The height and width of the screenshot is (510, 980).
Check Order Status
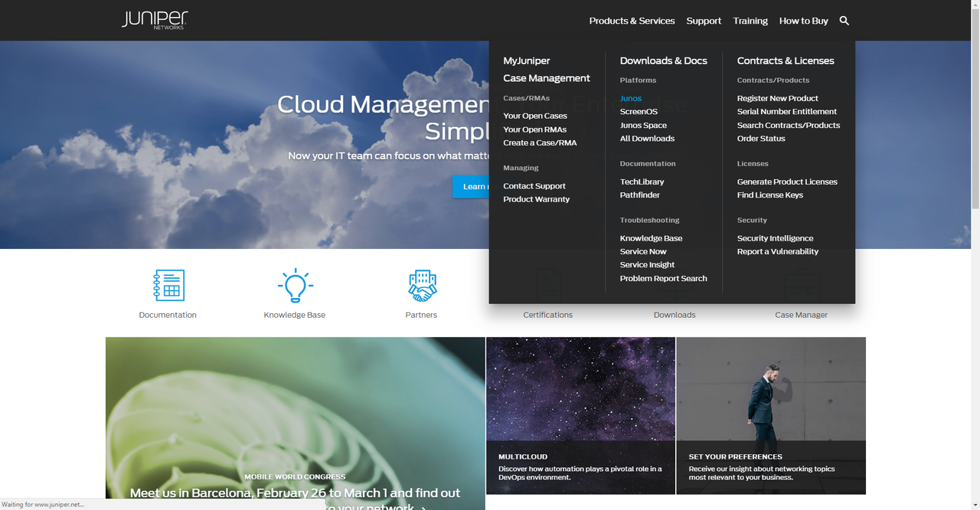point(761,139)
